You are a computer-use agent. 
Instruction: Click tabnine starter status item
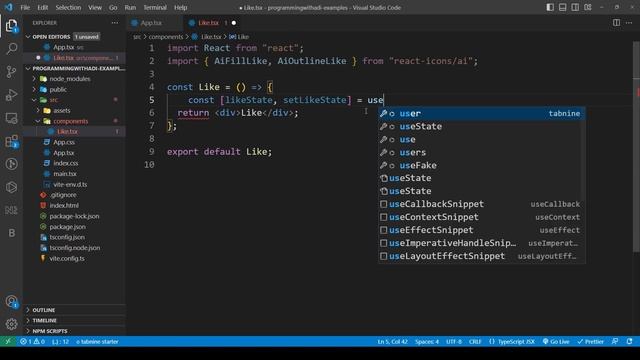(x=97, y=342)
